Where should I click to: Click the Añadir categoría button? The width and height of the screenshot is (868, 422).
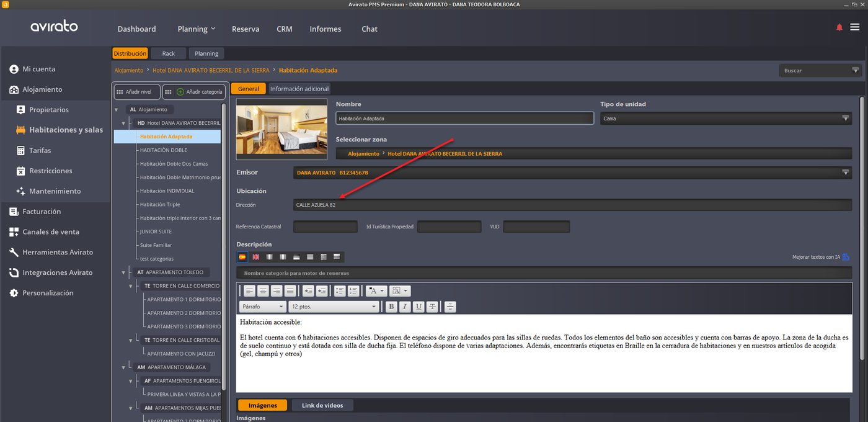[x=194, y=92]
